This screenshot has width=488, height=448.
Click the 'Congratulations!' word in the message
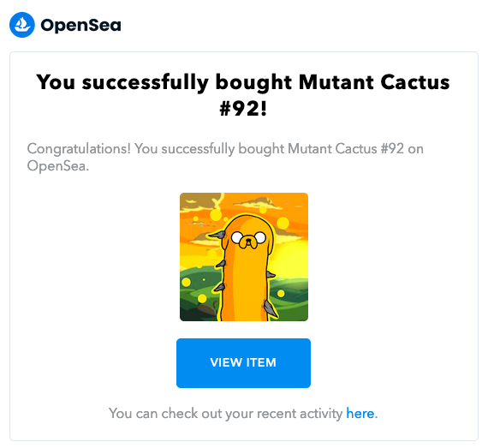pyautogui.click(x=79, y=149)
